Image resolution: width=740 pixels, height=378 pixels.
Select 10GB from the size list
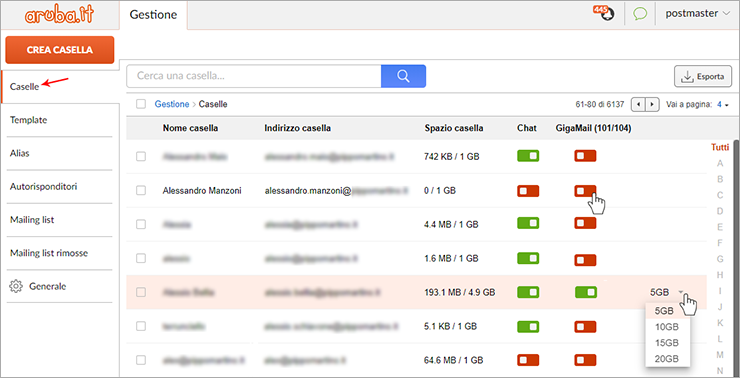667,327
